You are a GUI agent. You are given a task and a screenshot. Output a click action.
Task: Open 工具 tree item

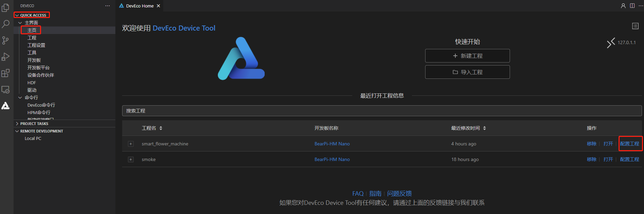[x=32, y=53]
